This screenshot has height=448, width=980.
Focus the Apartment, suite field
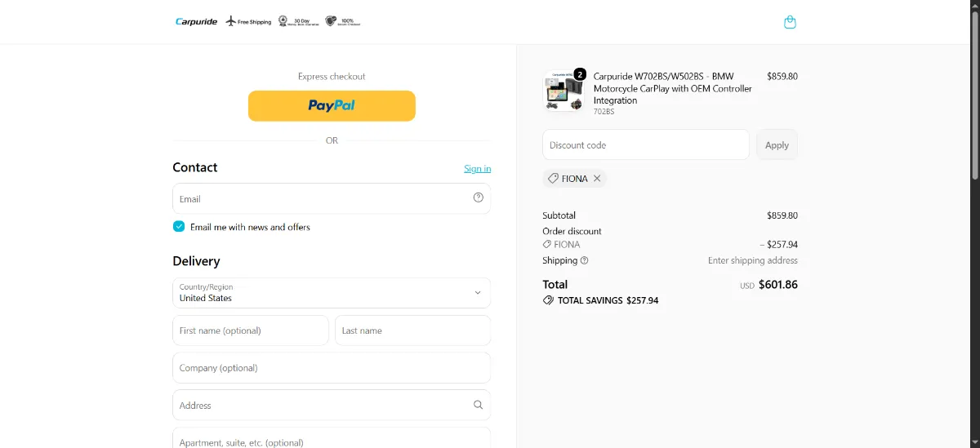332,438
